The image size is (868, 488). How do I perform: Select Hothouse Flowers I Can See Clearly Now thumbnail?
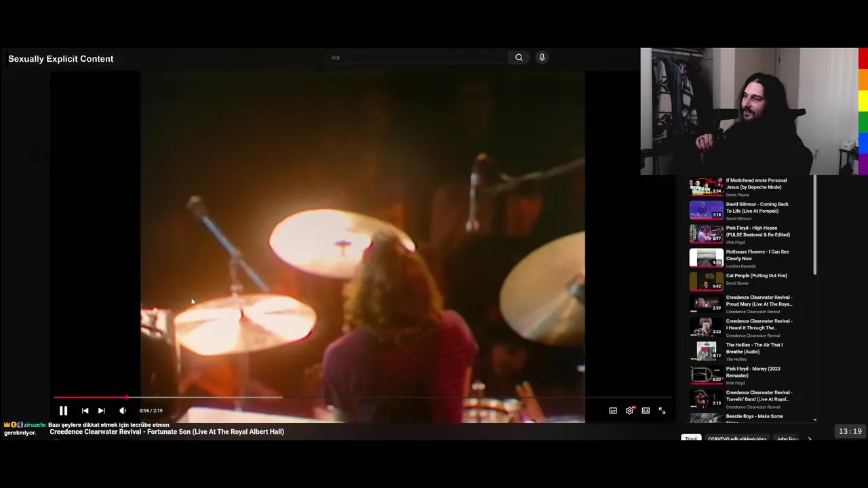tap(706, 258)
